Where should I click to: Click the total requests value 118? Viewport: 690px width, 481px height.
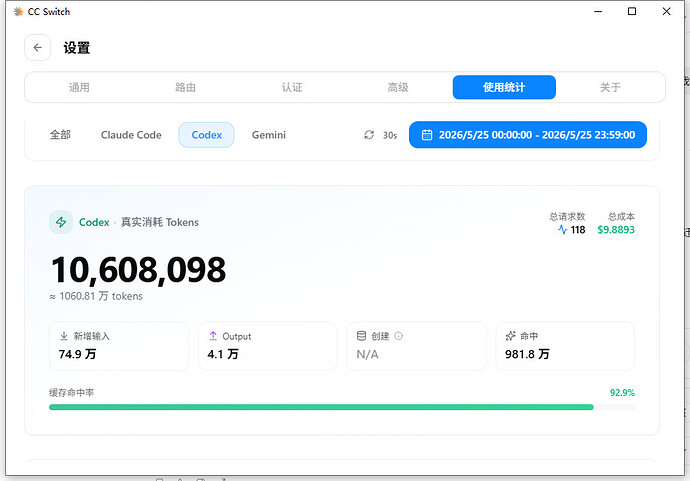[578, 230]
